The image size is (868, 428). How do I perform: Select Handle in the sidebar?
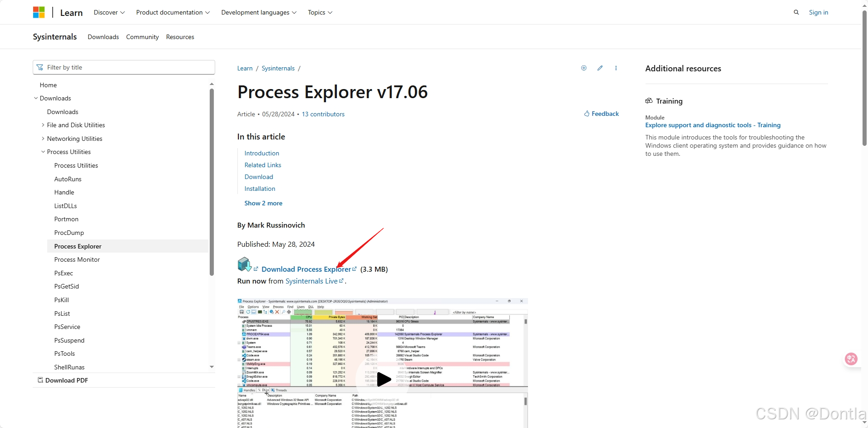pos(64,192)
